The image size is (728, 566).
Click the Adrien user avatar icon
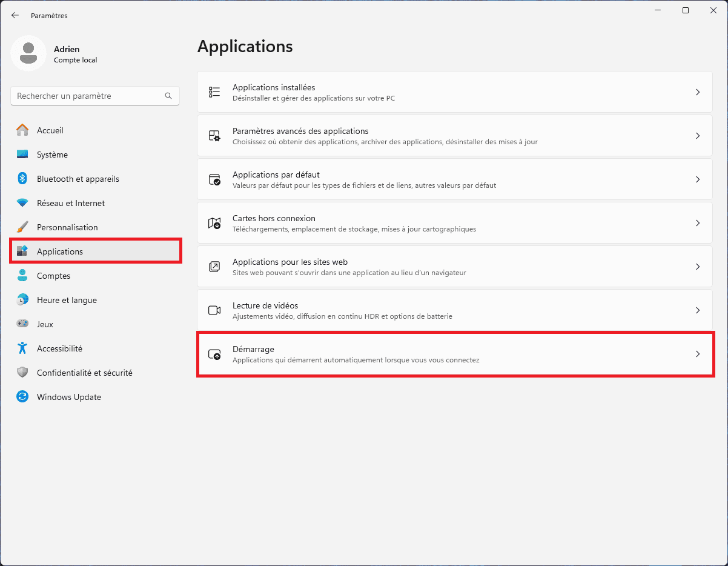click(x=28, y=53)
